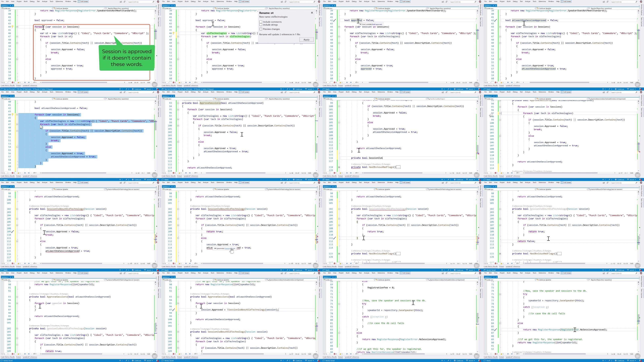Image resolution: width=644 pixels, height=362 pixels.
Task: Click pending changes pencil in the 'var ot' window's status bar
Action: [127, 89]
